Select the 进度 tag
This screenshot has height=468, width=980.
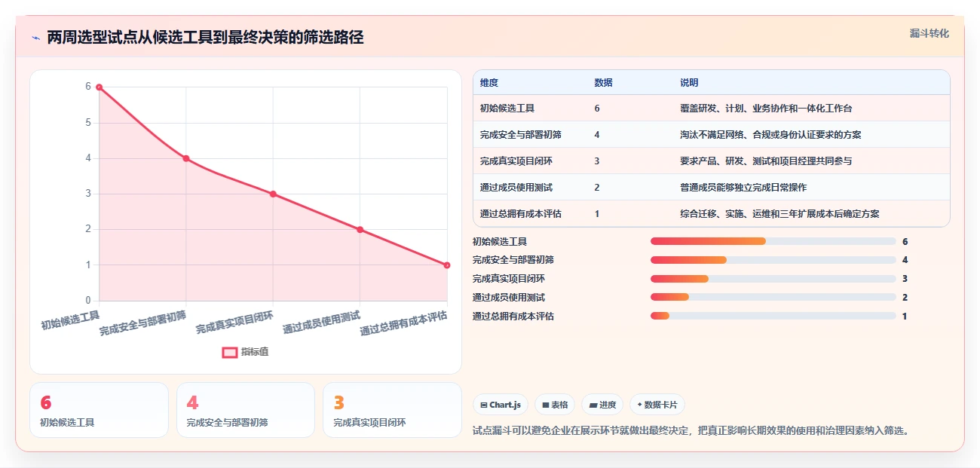[x=602, y=405]
